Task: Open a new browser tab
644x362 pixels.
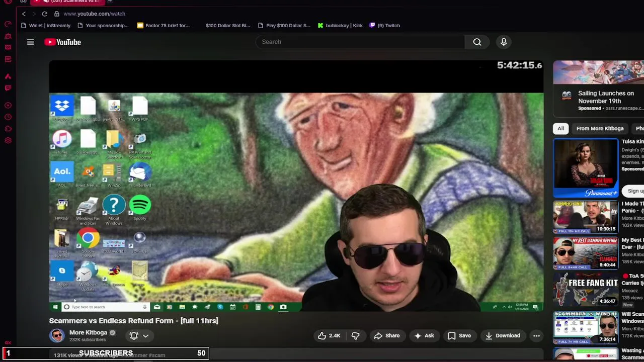Action: [x=110, y=2]
